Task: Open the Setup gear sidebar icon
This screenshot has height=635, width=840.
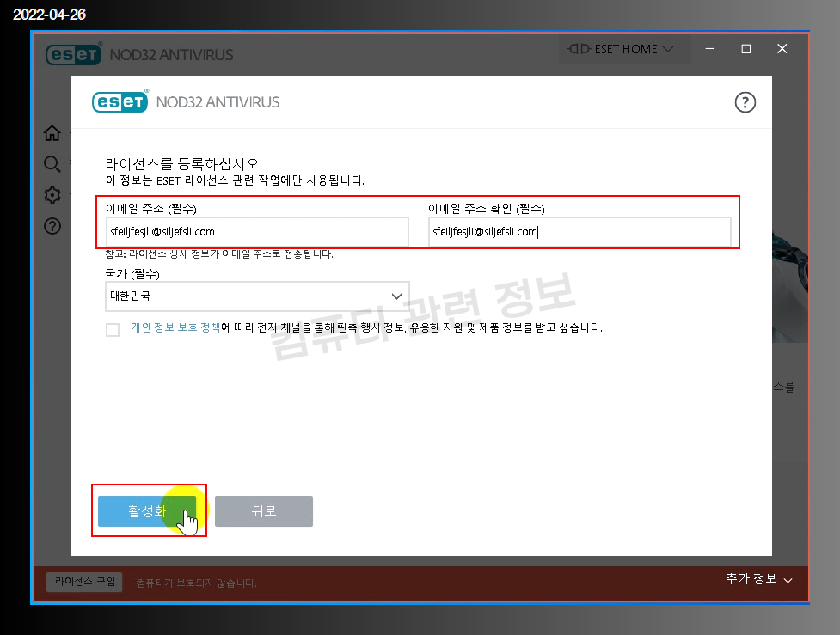Action: pos(52,195)
